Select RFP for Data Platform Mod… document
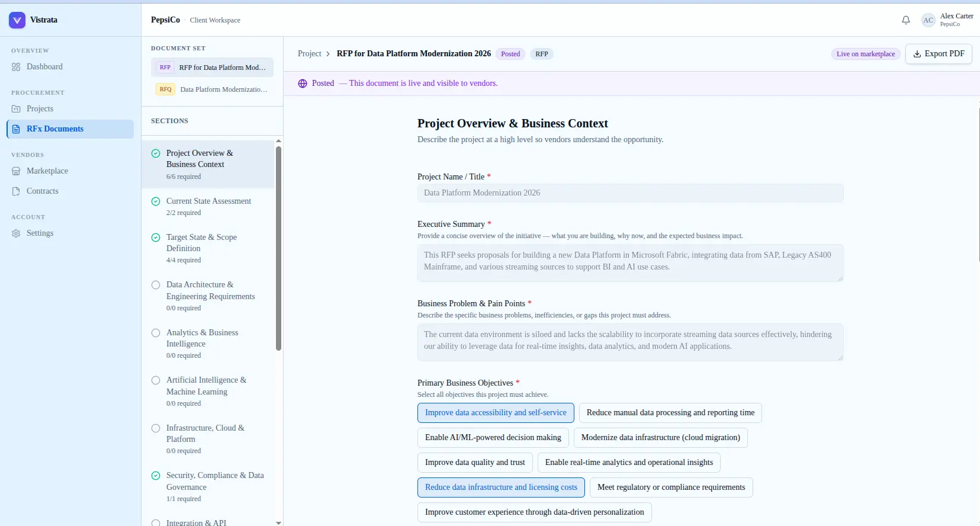This screenshot has height=526, width=980. (x=212, y=68)
